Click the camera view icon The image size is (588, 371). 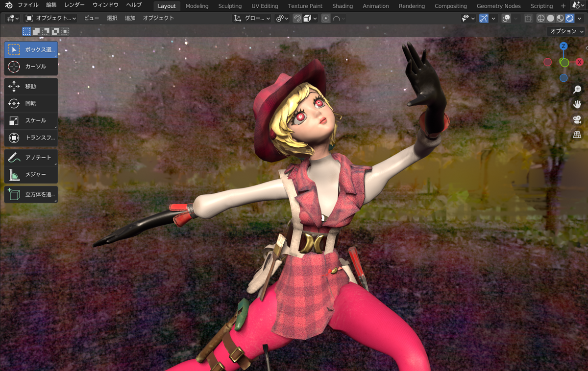click(577, 119)
